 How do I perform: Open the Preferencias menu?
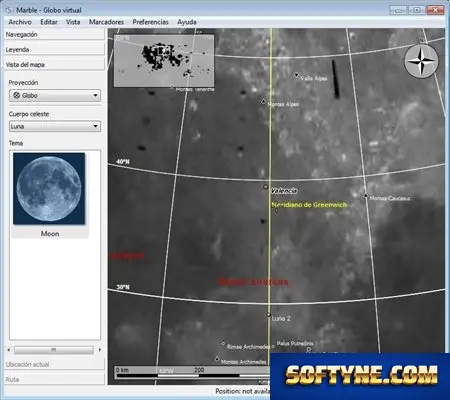[x=151, y=22]
